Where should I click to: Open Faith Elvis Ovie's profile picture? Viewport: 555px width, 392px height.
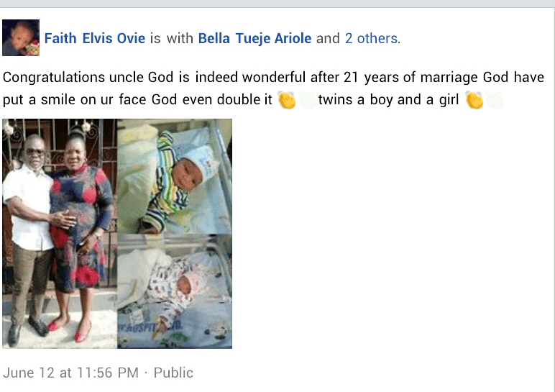click(x=21, y=38)
